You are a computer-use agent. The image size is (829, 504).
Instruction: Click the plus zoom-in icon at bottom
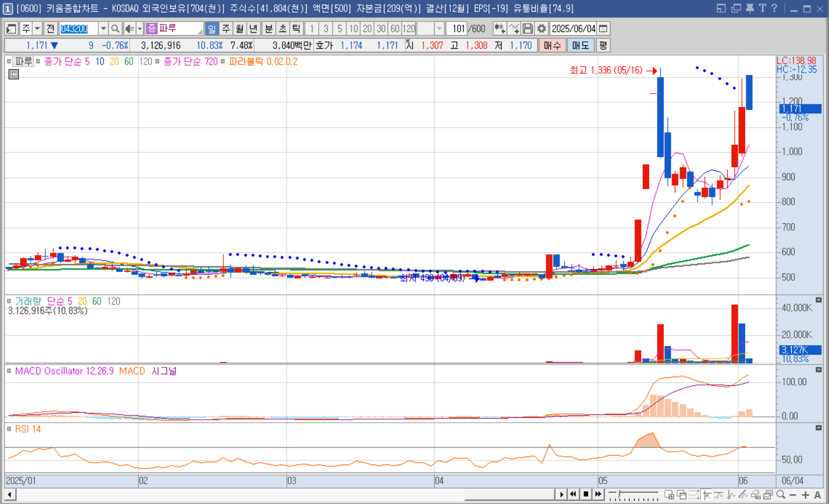click(x=805, y=495)
